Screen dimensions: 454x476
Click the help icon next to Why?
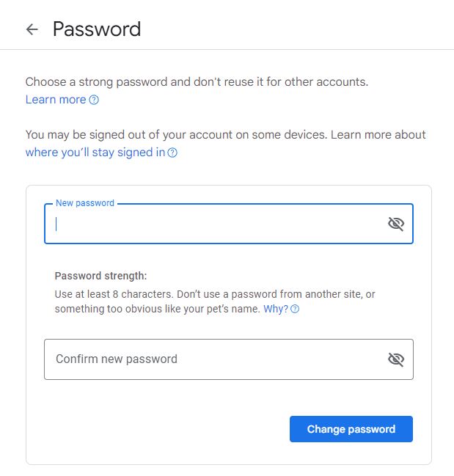tap(295, 310)
